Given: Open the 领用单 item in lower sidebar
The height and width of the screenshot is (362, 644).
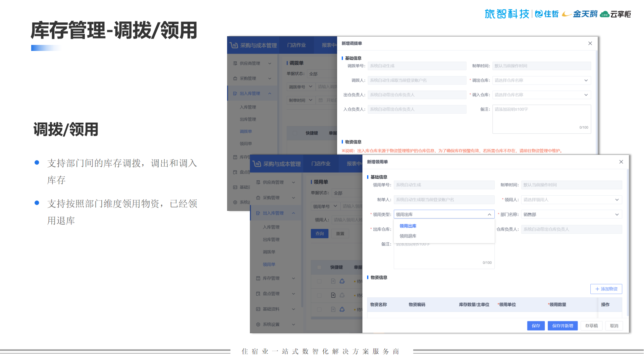Looking at the screenshot, I should 269,264.
